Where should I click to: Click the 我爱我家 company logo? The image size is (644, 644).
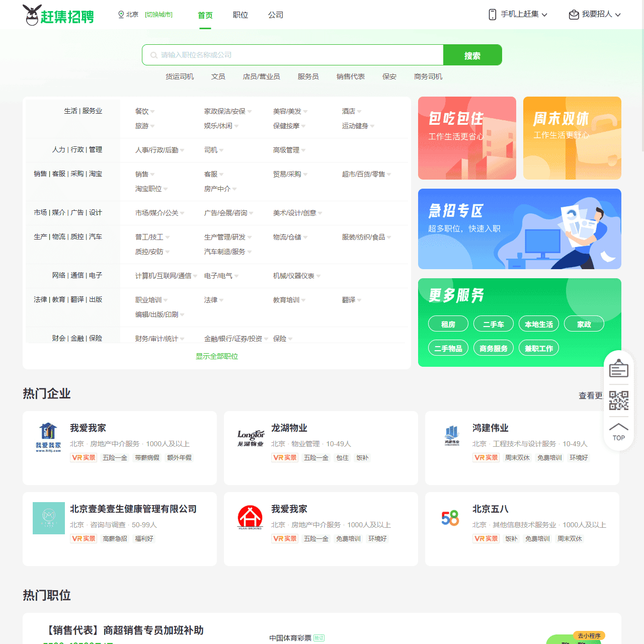point(49,437)
